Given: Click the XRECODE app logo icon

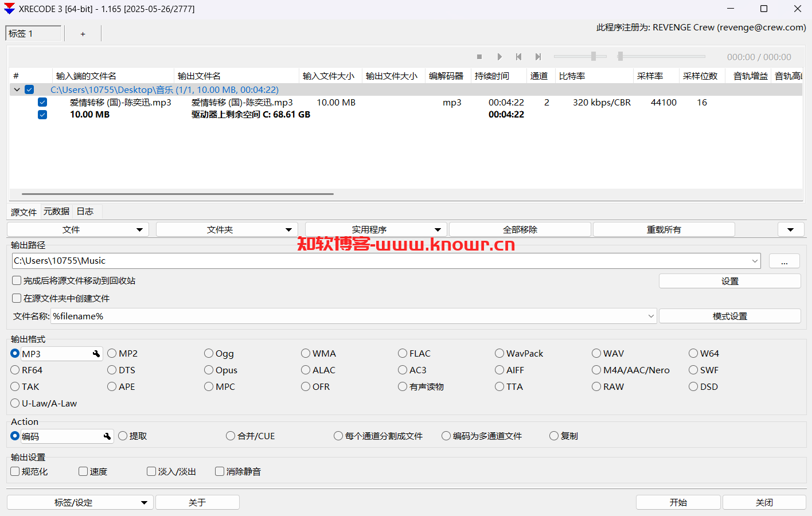Looking at the screenshot, I should 9,9.
